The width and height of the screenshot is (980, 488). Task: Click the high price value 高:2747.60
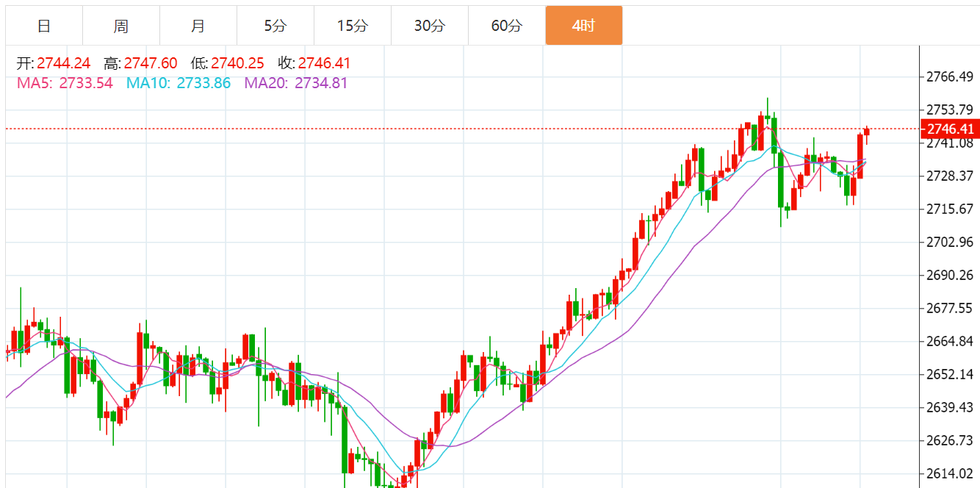pyautogui.click(x=141, y=63)
